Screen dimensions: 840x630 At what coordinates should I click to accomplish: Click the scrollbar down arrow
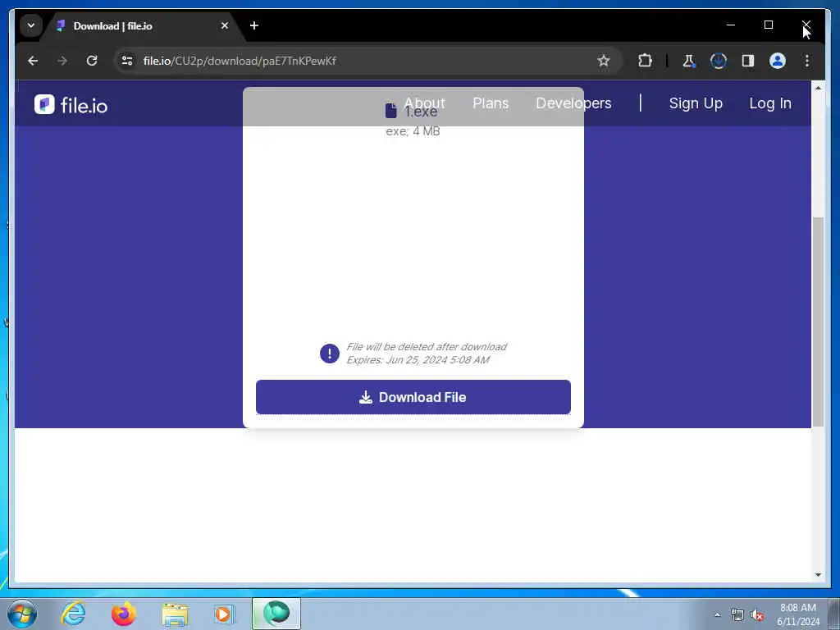[x=818, y=575]
